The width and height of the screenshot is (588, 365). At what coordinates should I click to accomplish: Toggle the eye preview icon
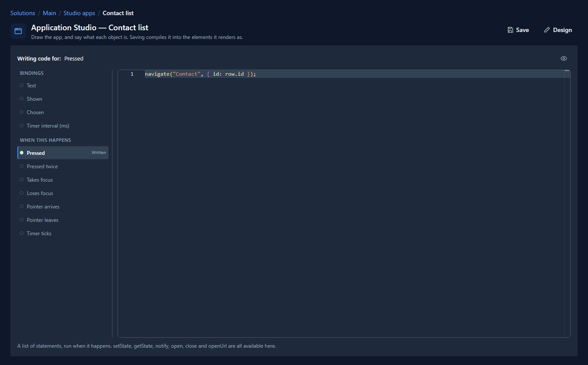(x=564, y=58)
